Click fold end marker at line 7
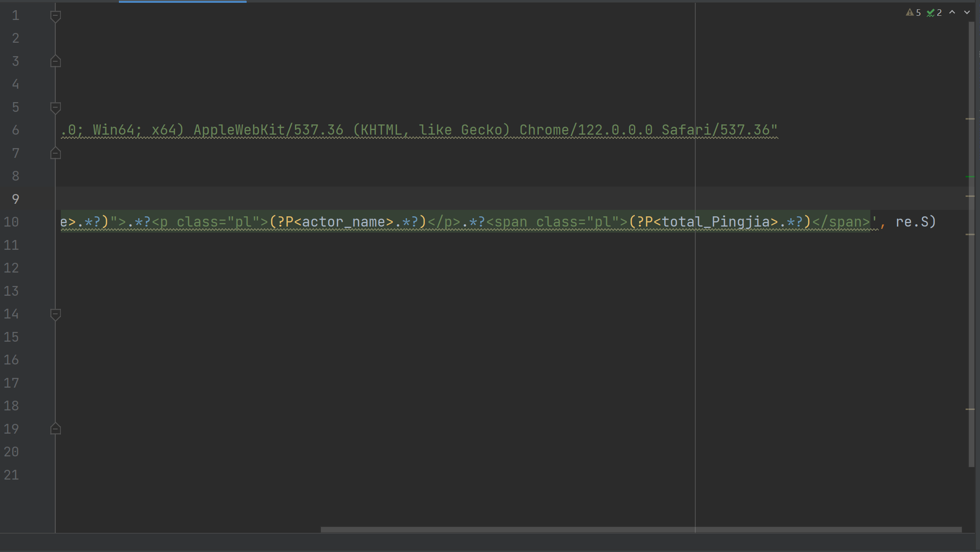The image size is (980, 552). 55,153
